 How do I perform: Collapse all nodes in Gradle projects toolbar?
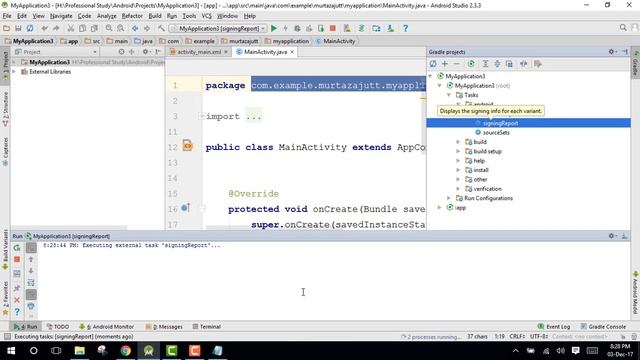pyautogui.click(x=497, y=64)
